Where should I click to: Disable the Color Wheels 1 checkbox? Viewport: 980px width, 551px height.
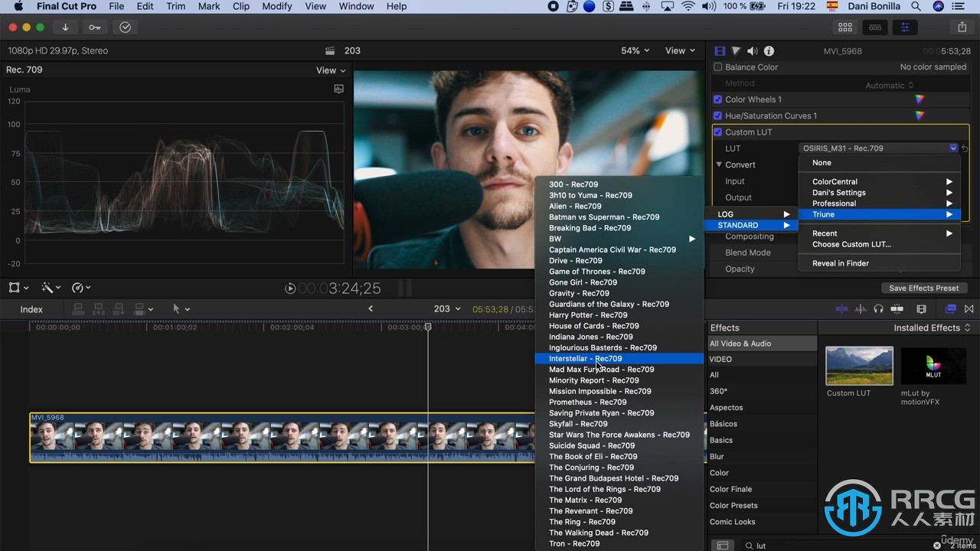[x=718, y=99]
